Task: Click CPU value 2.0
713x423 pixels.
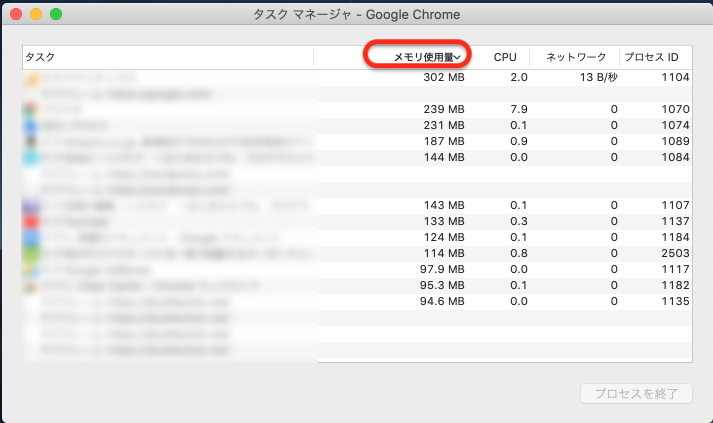Action: click(x=519, y=77)
